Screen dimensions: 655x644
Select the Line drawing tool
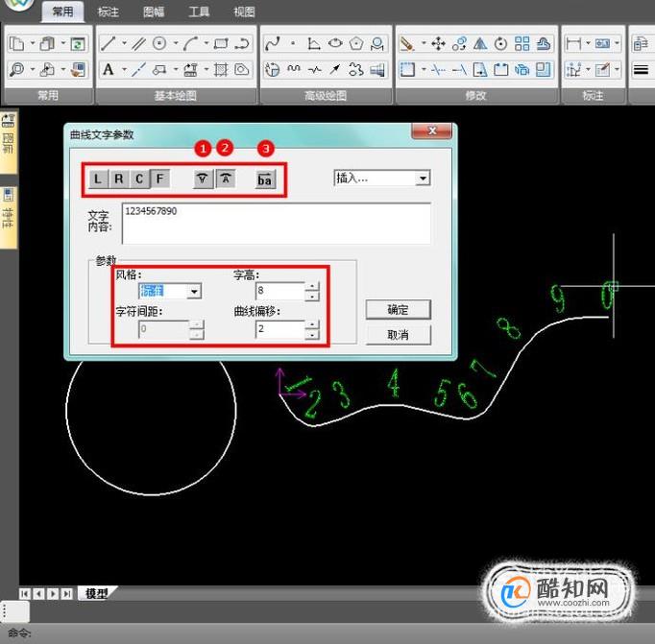point(108,43)
